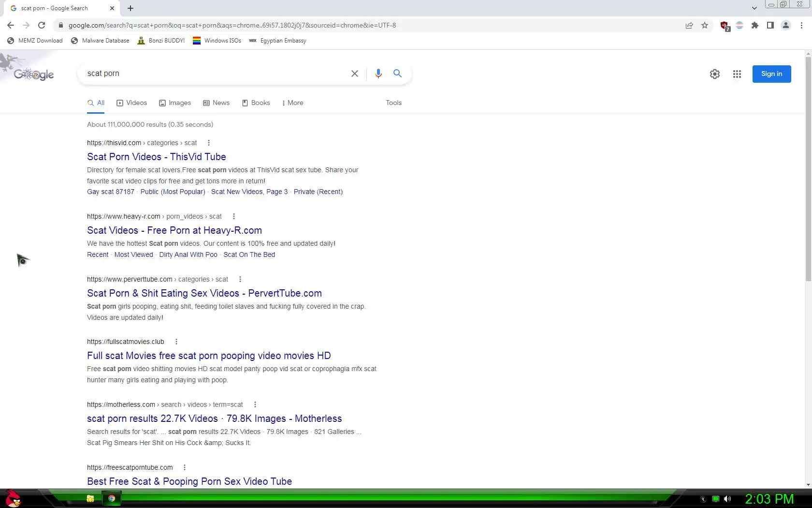The width and height of the screenshot is (812, 508).
Task: Open the Malware Database bookmark
Action: [100, 41]
